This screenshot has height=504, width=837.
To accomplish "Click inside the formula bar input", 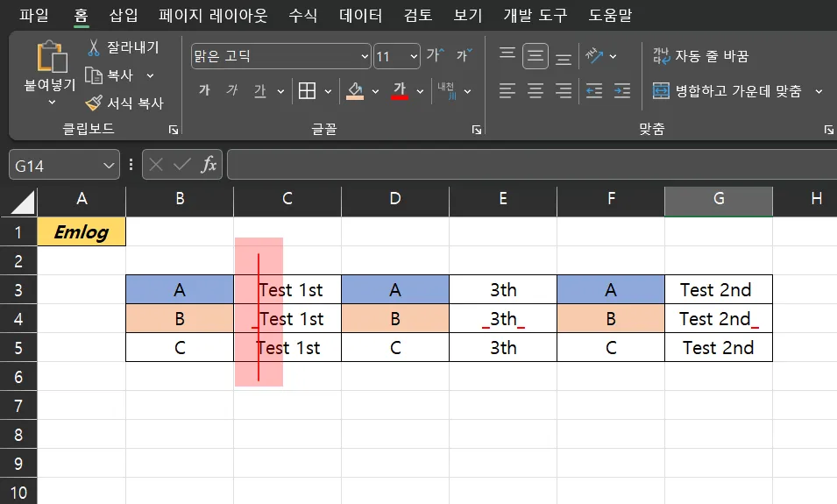I will click(532, 165).
